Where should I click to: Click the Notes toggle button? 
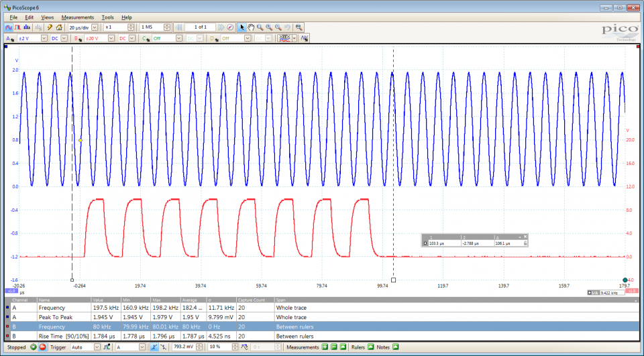click(x=395, y=347)
